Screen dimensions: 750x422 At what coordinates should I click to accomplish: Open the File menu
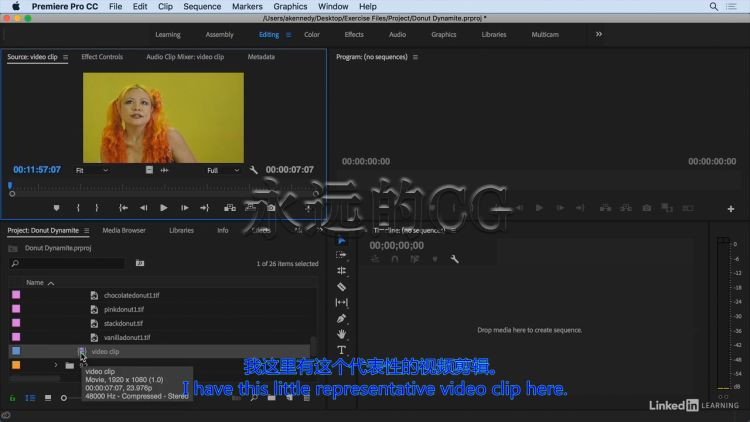[115, 7]
